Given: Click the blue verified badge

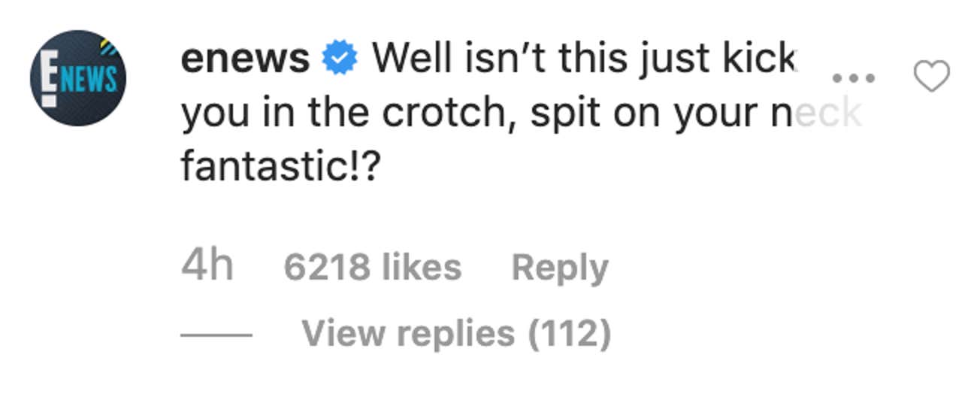Looking at the screenshot, I should click(x=341, y=58).
